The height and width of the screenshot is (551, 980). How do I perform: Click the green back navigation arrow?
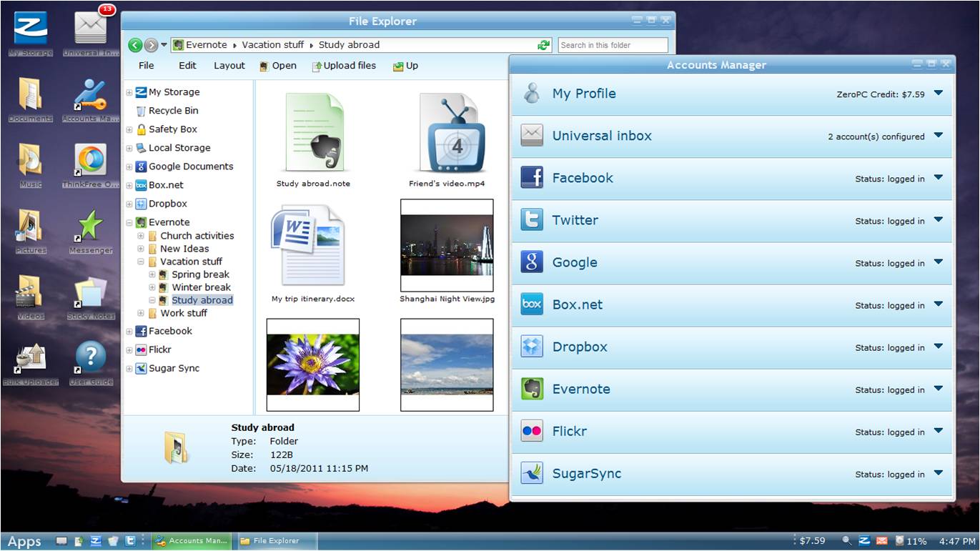(x=135, y=45)
